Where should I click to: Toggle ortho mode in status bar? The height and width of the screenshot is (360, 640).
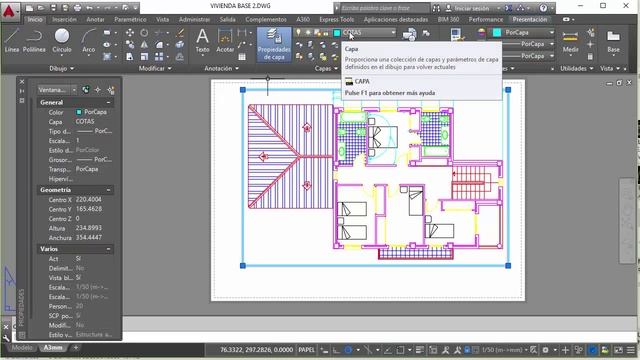click(x=336, y=350)
